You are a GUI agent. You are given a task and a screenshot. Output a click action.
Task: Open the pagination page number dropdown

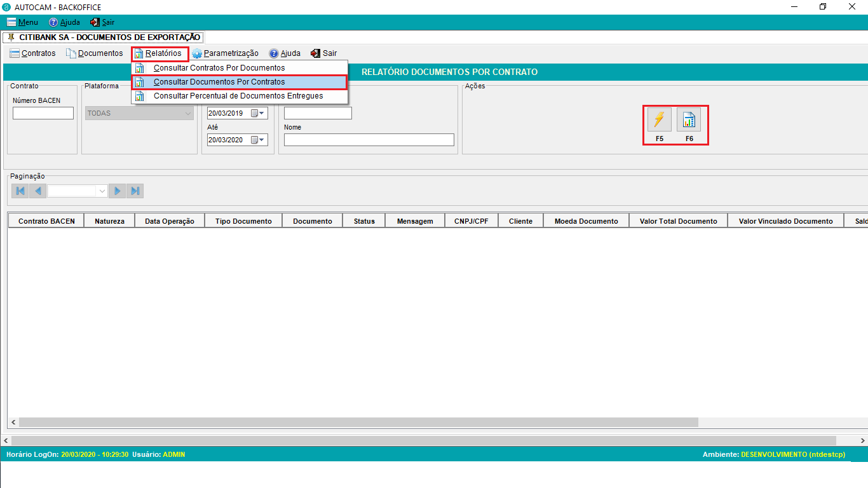pos(101,191)
